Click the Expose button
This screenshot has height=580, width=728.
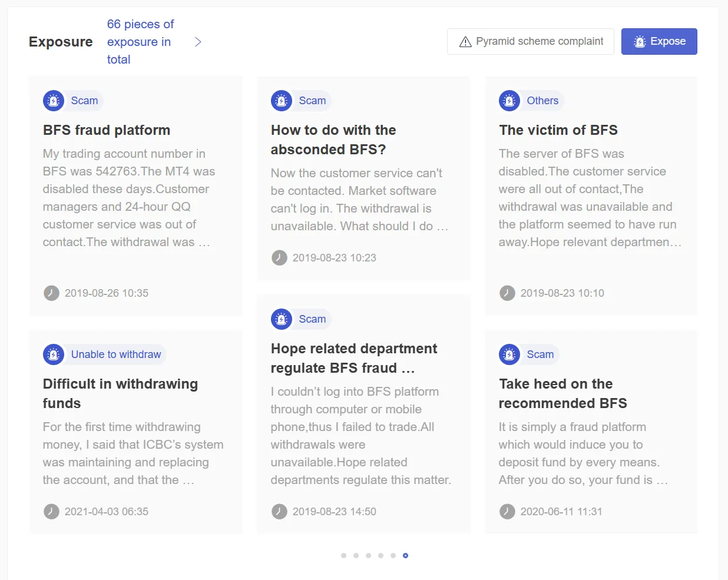click(659, 42)
